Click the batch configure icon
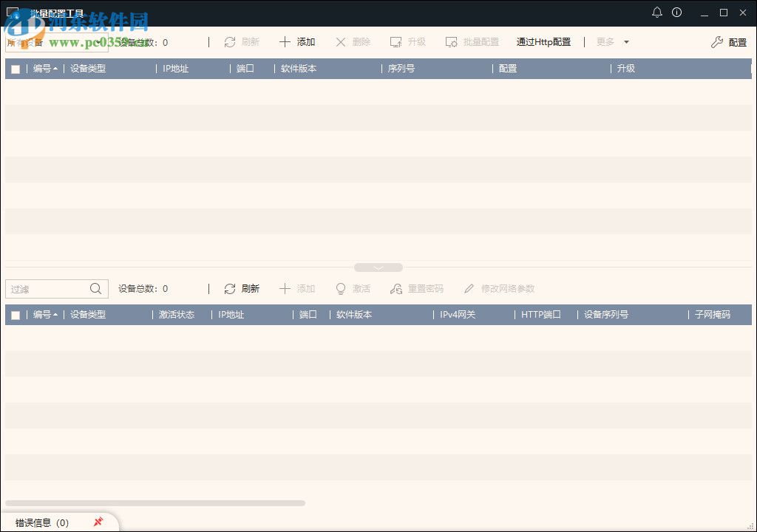This screenshot has height=532, width=757. (x=452, y=42)
